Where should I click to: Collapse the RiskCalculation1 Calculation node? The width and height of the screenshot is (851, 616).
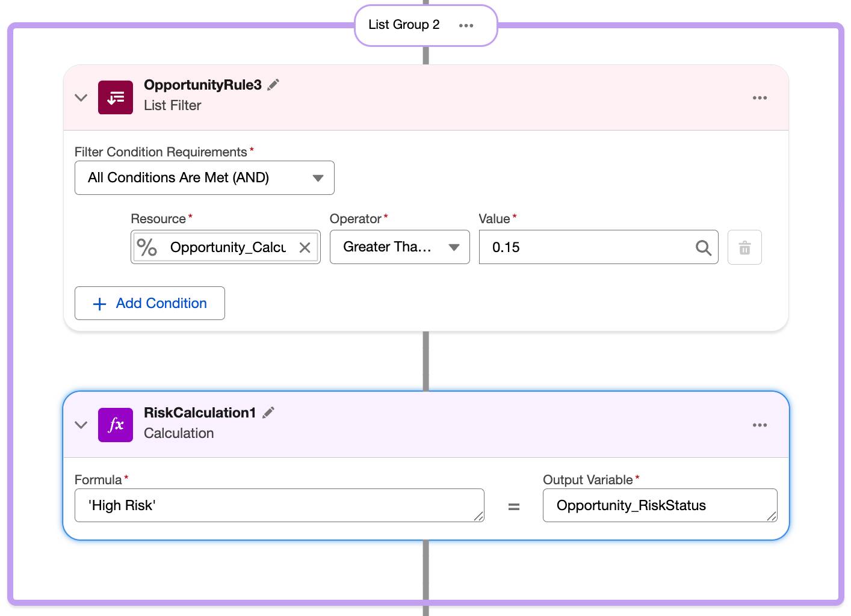point(81,425)
